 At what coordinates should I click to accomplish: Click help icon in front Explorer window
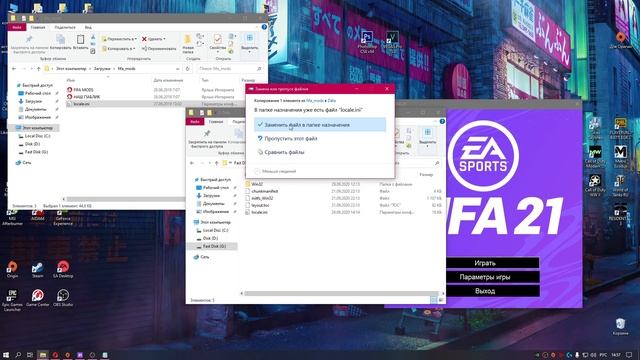(442, 121)
